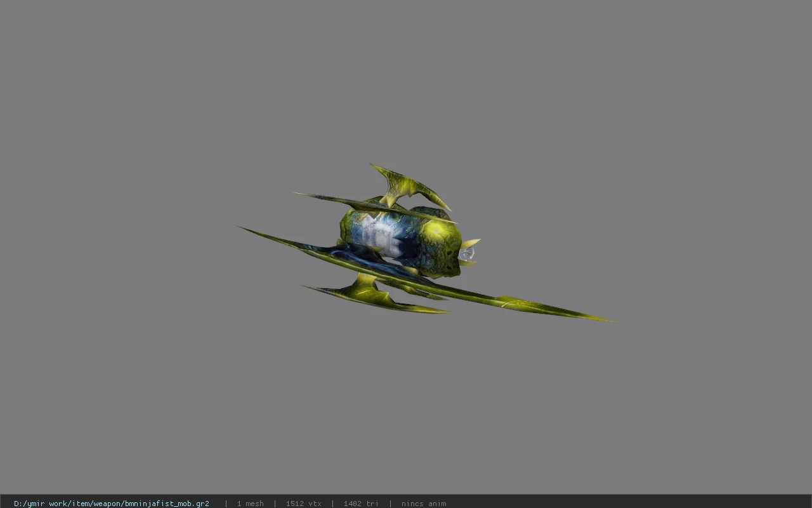This screenshot has width=812, height=508.
Task: Click the yellow spike above the crystal
Action: tap(469, 243)
